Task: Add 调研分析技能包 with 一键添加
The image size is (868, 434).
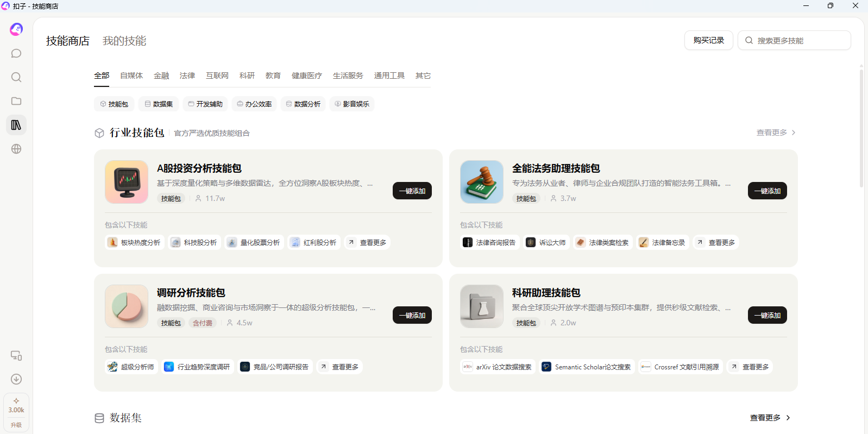Action: pyautogui.click(x=412, y=315)
